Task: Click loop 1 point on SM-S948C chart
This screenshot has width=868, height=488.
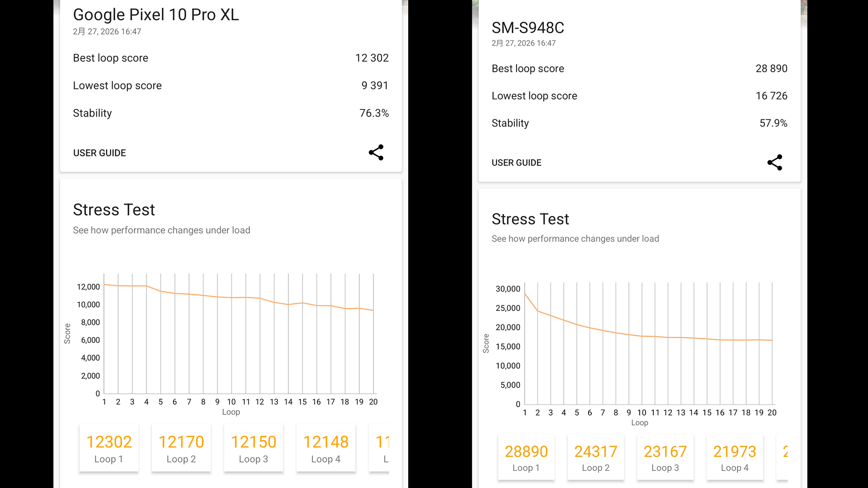Action: (x=525, y=294)
